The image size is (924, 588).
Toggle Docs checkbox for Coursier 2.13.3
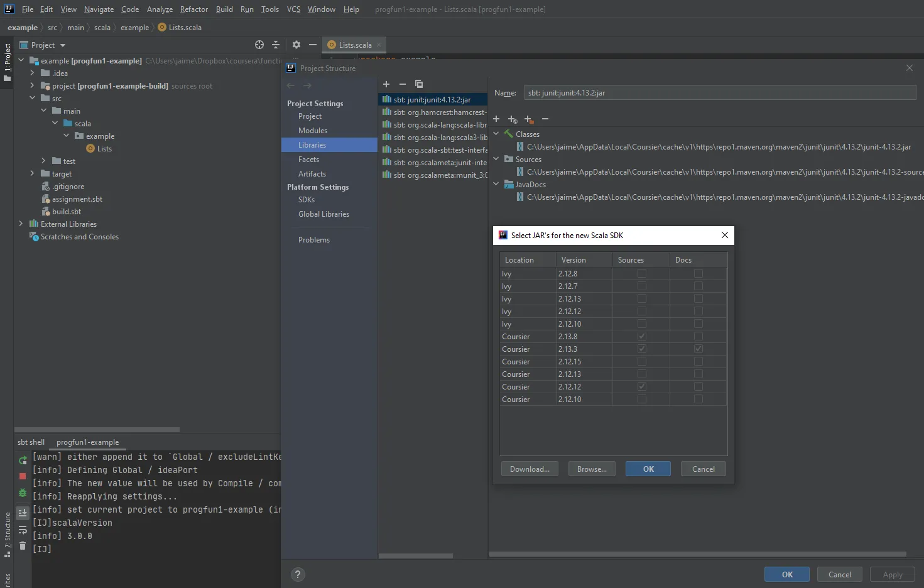pyautogui.click(x=698, y=349)
